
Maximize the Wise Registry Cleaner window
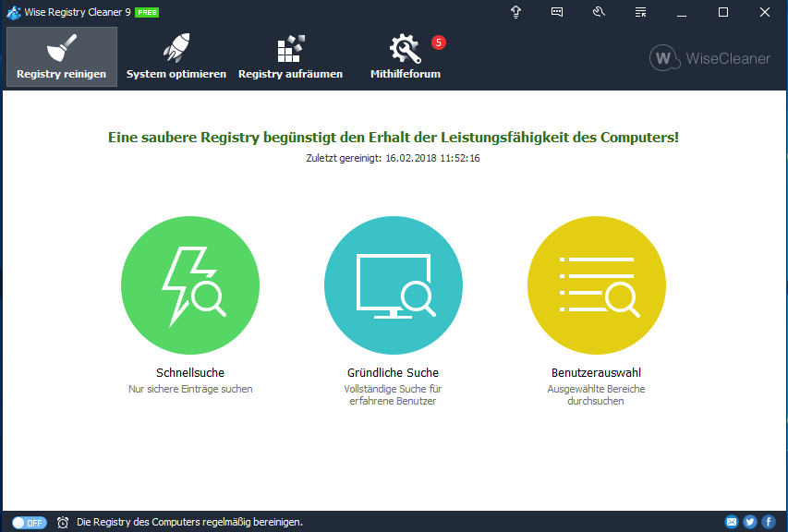pos(723,12)
